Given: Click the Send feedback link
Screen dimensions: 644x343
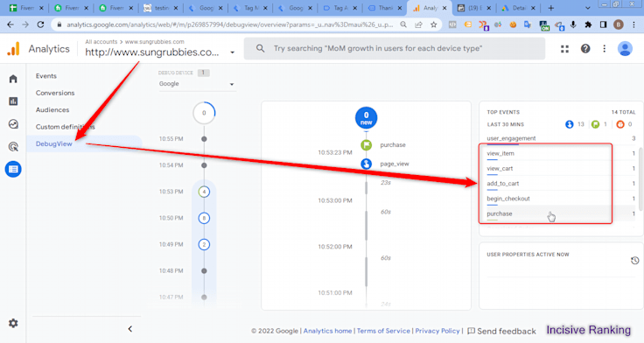Looking at the screenshot, I should point(506,331).
